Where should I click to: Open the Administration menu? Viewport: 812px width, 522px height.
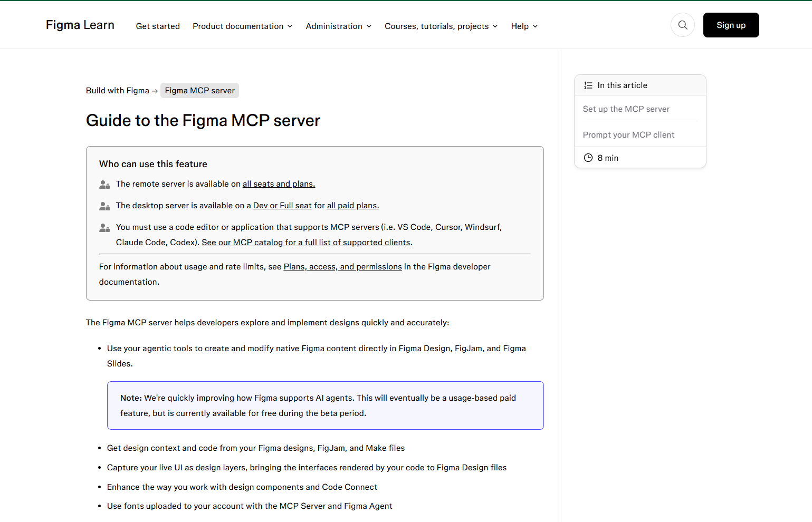coord(339,26)
